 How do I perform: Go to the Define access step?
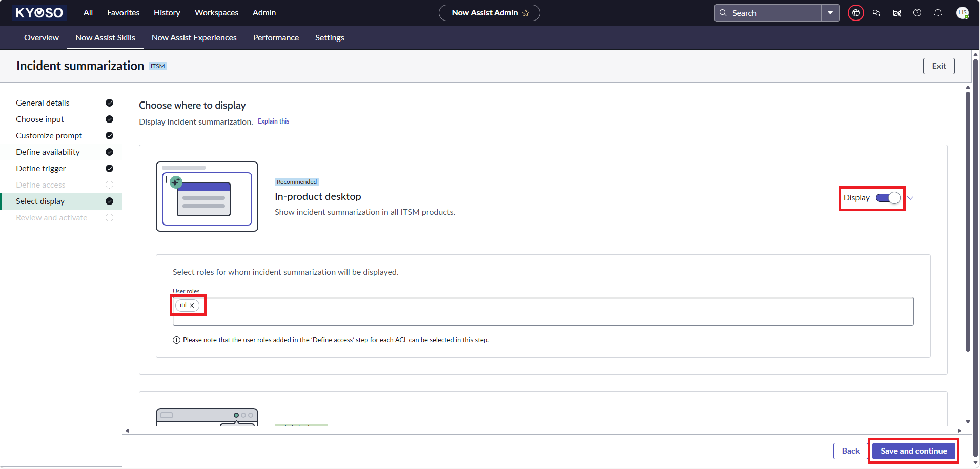(x=40, y=185)
